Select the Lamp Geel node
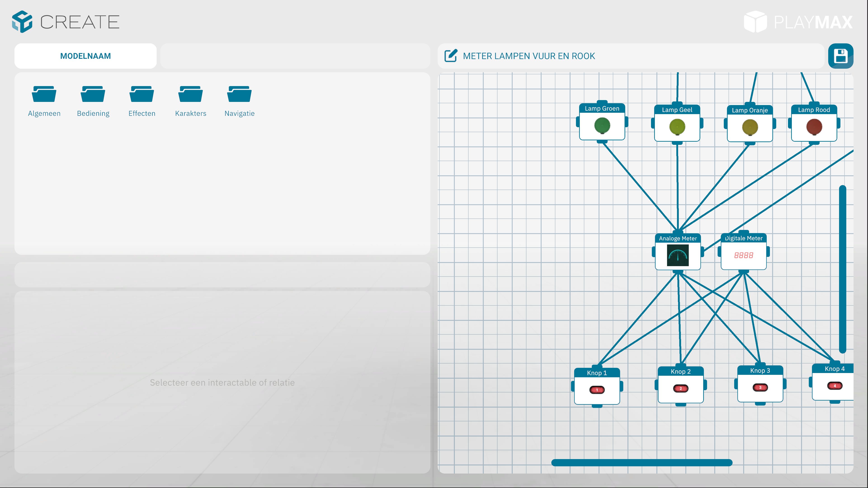The image size is (868, 488). point(677,127)
